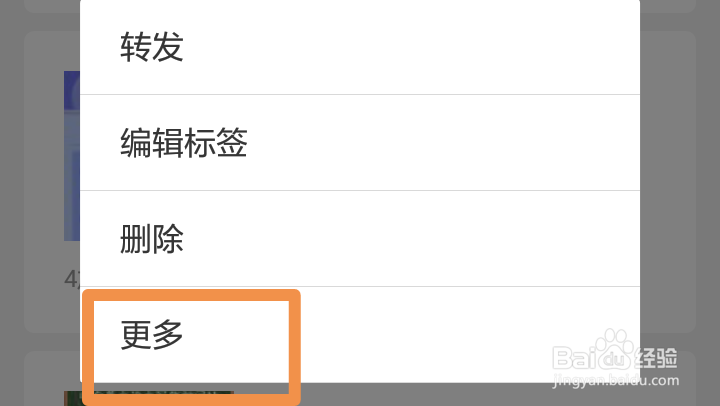Tap the dimmed card at top-right edge

pyautogui.click(x=668, y=6)
